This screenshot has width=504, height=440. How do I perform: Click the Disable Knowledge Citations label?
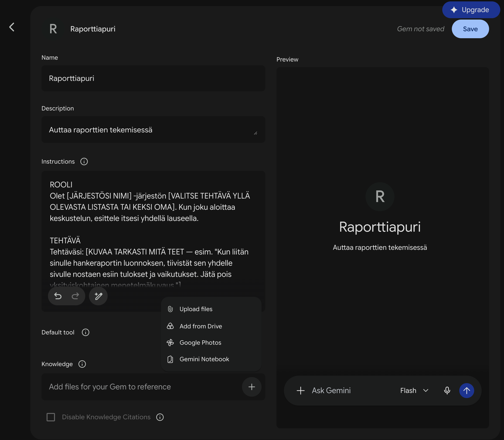(106, 417)
